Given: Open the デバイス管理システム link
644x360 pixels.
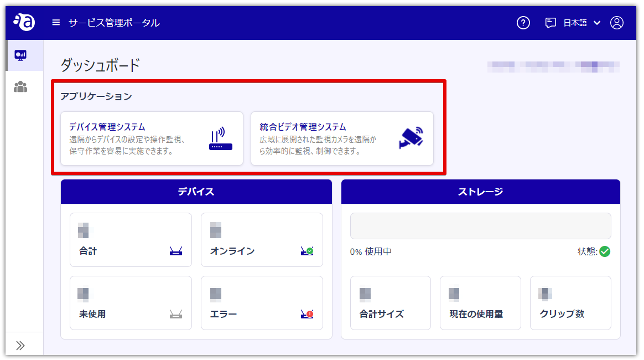Looking at the screenshot, I should click(107, 127).
